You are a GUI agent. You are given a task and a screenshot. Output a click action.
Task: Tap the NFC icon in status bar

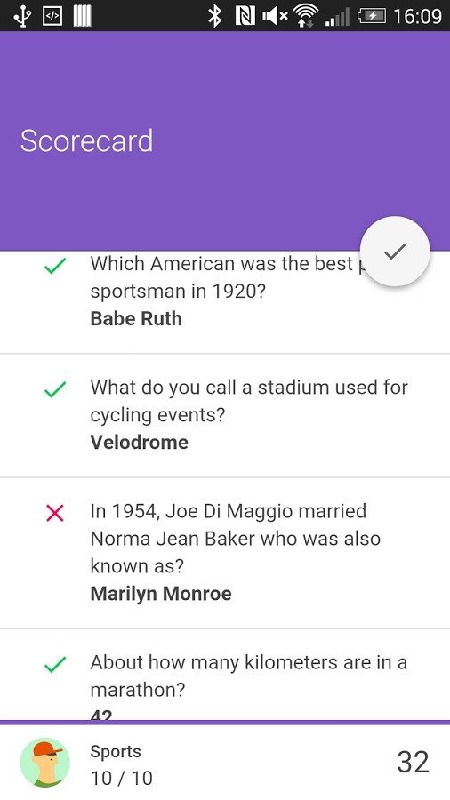(x=245, y=16)
